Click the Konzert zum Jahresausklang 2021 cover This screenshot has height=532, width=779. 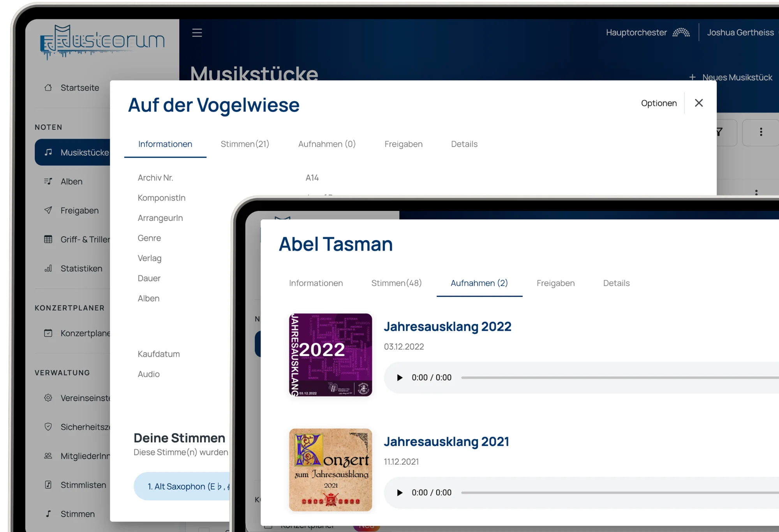[330, 470]
